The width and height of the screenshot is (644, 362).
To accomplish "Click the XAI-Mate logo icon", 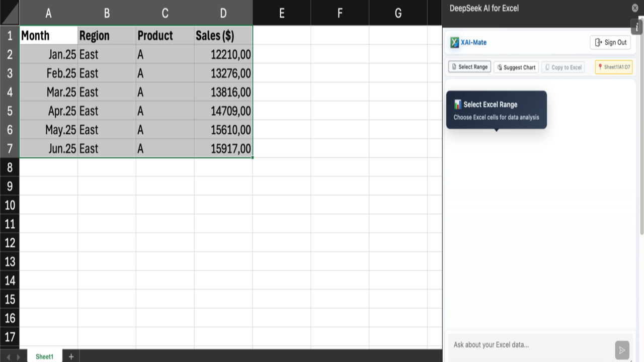I will point(454,43).
